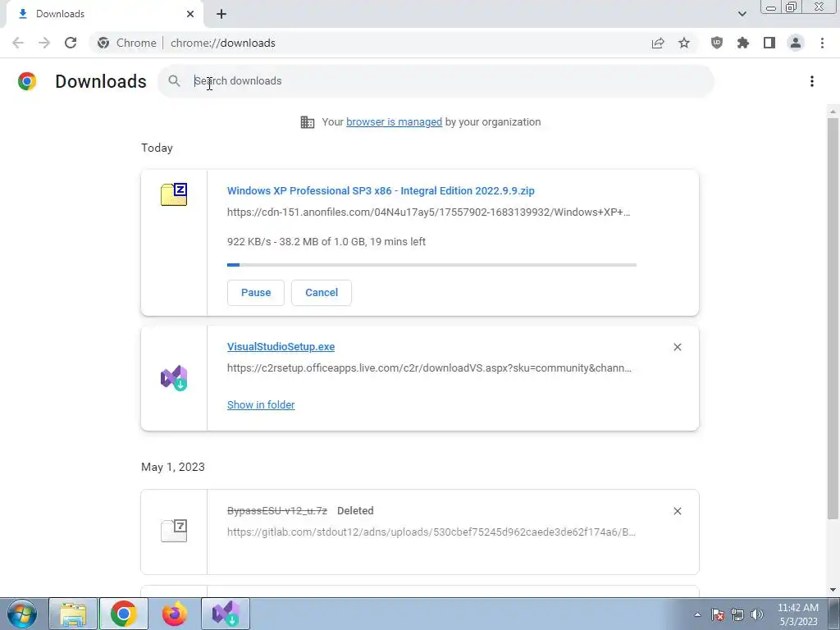Open Visual Studio installer taskbar icon
The height and width of the screenshot is (630, 840).
(226, 614)
